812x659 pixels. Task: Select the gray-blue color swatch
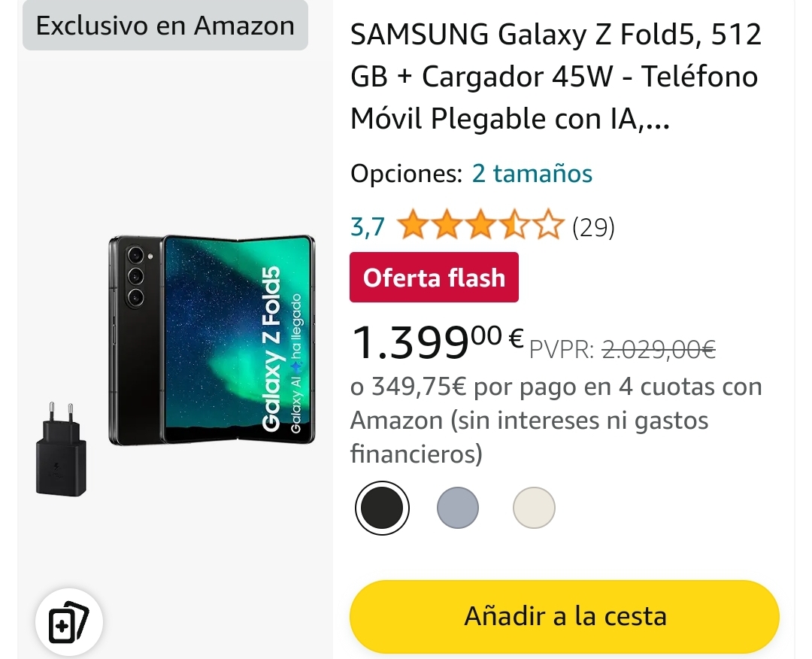tap(458, 508)
